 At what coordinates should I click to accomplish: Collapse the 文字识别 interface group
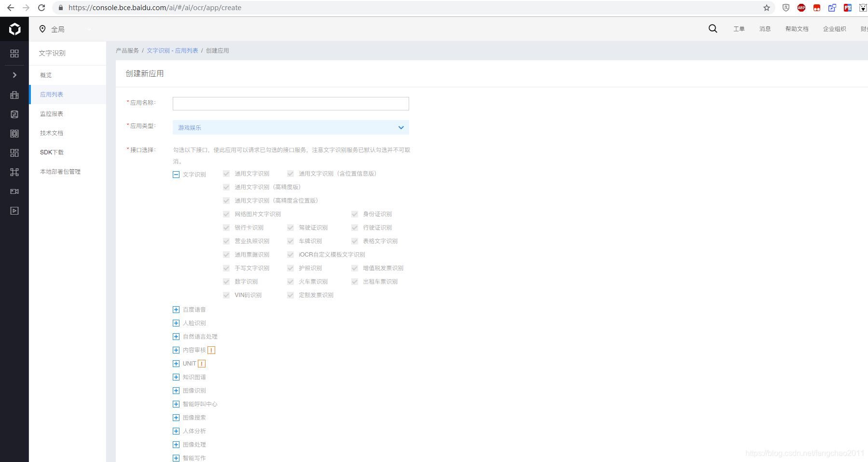coord(176,175)
